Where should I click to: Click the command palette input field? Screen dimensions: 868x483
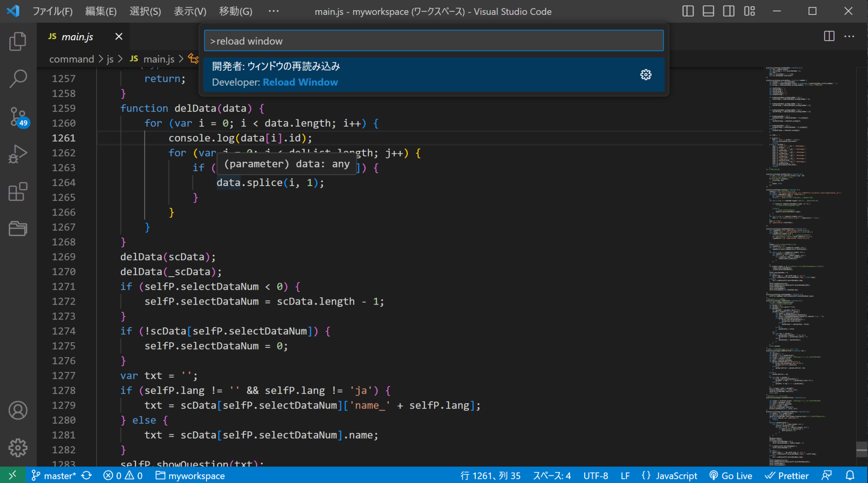[434, 41]
